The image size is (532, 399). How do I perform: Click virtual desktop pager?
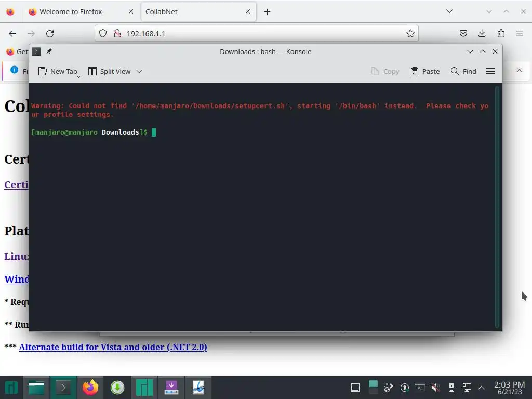[373, 388]
